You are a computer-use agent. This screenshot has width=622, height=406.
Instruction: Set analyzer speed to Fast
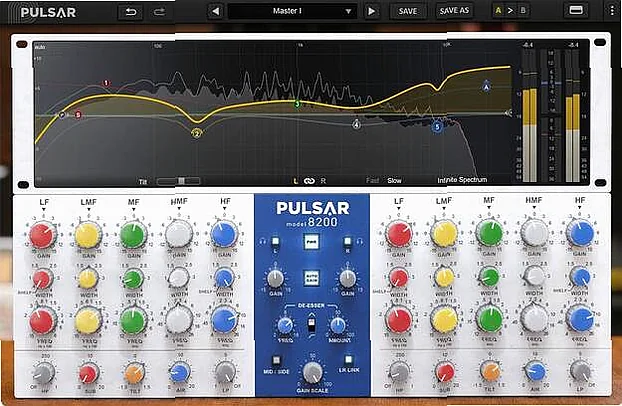pyautogui.click(x=372, y=181)
